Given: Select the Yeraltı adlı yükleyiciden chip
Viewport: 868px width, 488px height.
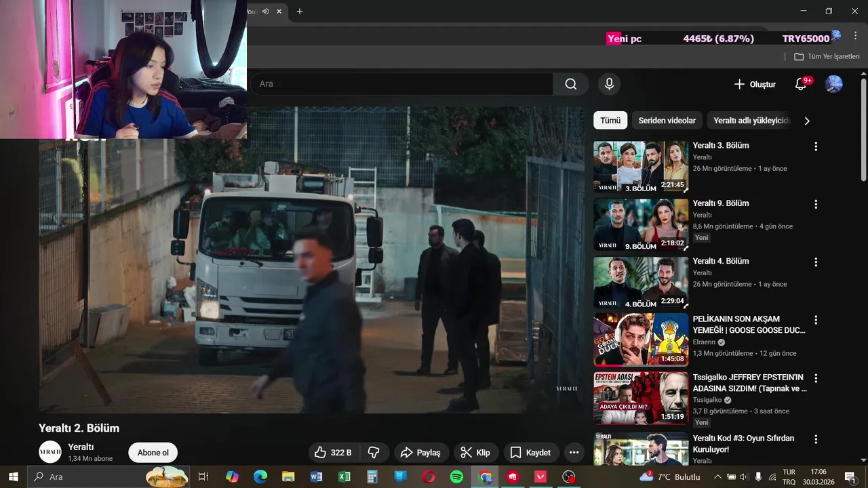Looking at the screenshot, I should click(x=749, y=121).
